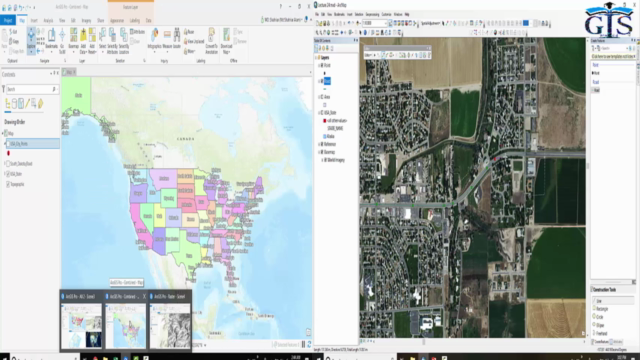Toggle World Imagery layer checkbox in ArcMap

click(325, 160)
